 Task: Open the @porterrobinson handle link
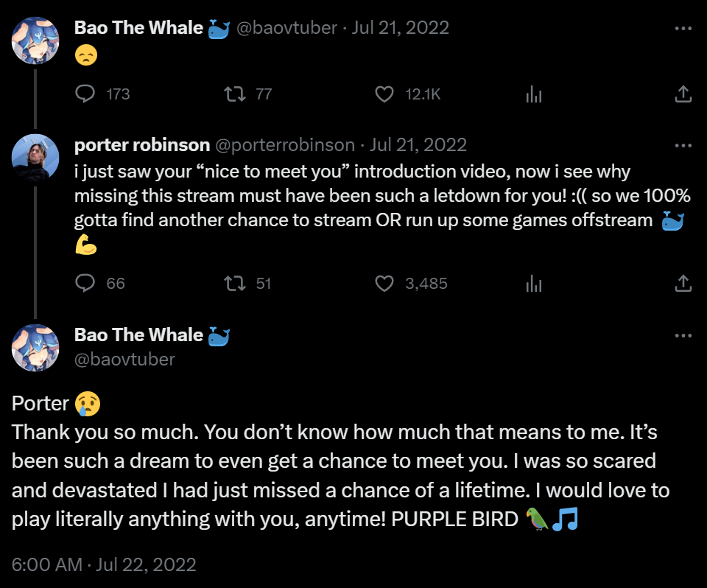(285, 145)
